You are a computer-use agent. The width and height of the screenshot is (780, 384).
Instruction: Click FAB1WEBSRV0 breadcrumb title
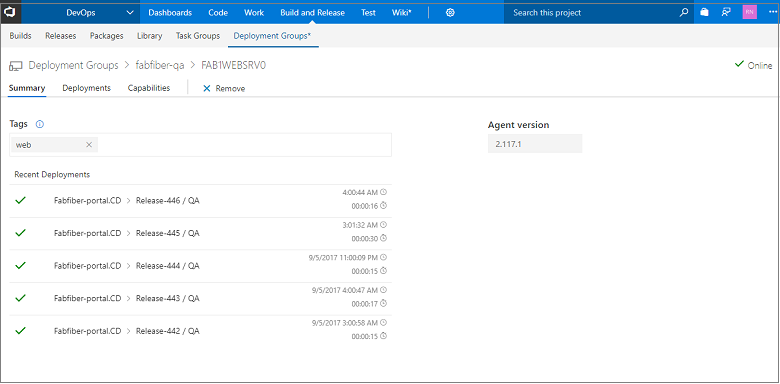click(x=233, y=65)
